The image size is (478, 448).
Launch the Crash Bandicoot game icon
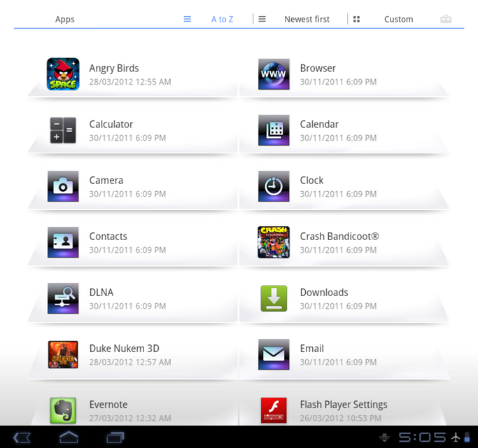[x=274, y=242]
